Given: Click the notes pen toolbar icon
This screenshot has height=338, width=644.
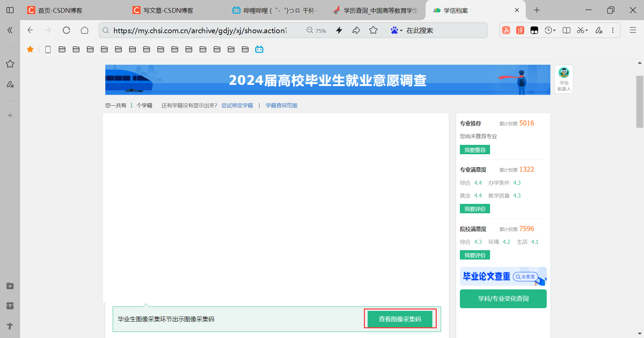Looking at the screenshot, I should [599, 30].
